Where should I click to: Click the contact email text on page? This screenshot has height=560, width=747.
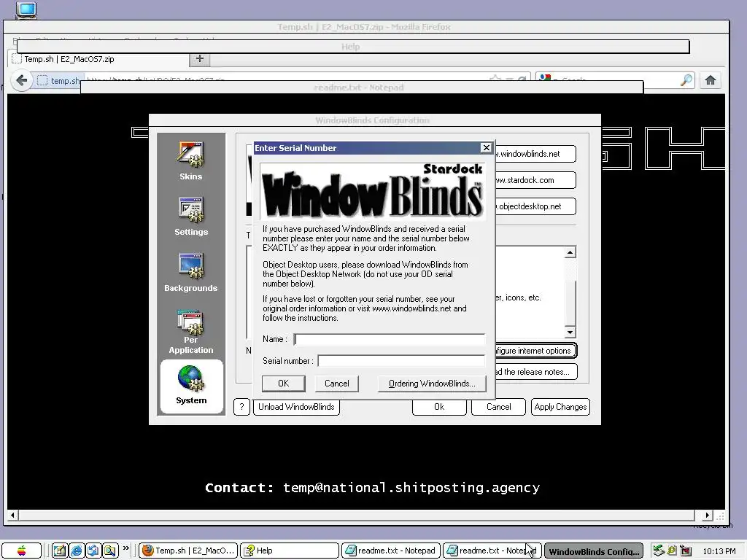pos(411,488)
